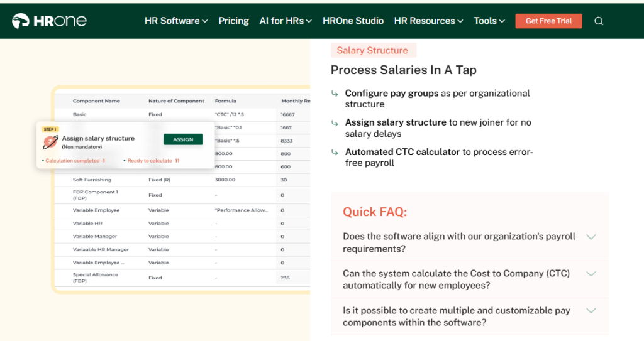Open HROne Studio

pyautogui.click(x=353, y=21)
